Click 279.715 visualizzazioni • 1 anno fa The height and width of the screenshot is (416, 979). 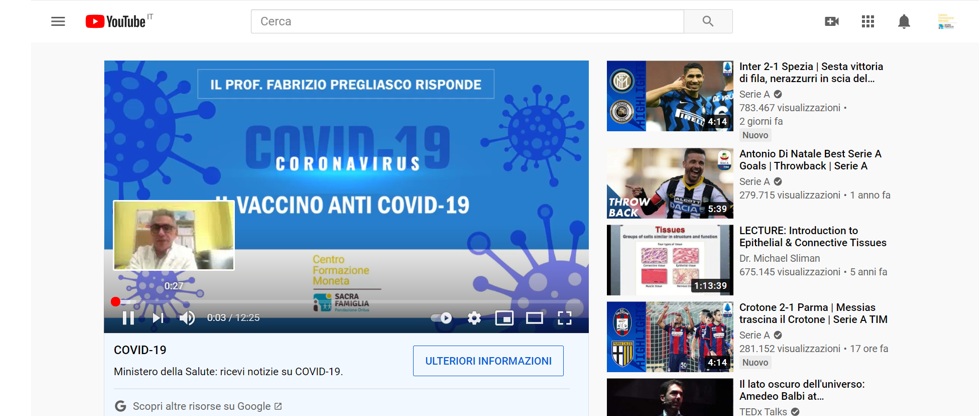coord(815,195)
